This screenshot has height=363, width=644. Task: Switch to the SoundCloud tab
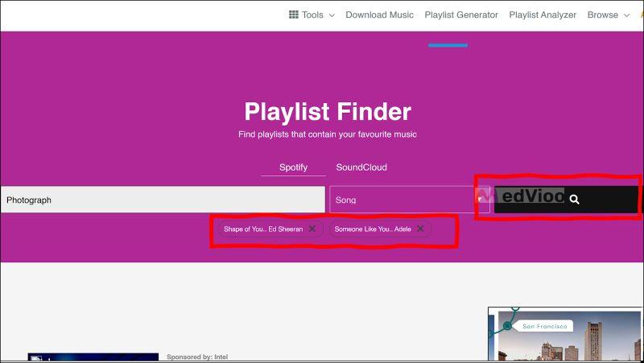(361, 167)
